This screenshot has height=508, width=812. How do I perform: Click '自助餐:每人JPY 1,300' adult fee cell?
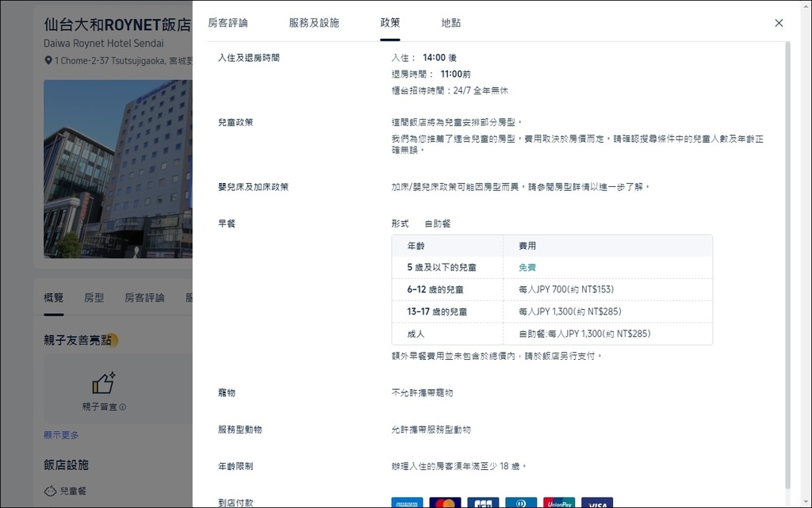pyautogui.click(x=584, y=334)
